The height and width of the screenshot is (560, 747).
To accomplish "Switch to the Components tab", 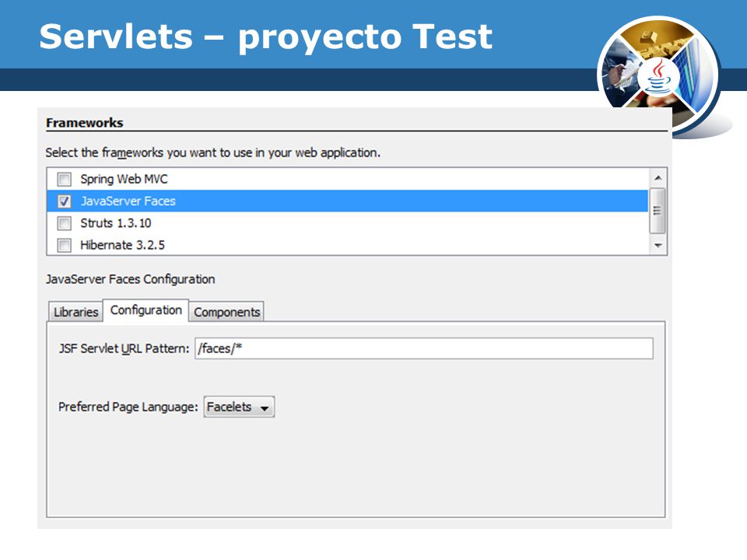I will coord(226,312).
